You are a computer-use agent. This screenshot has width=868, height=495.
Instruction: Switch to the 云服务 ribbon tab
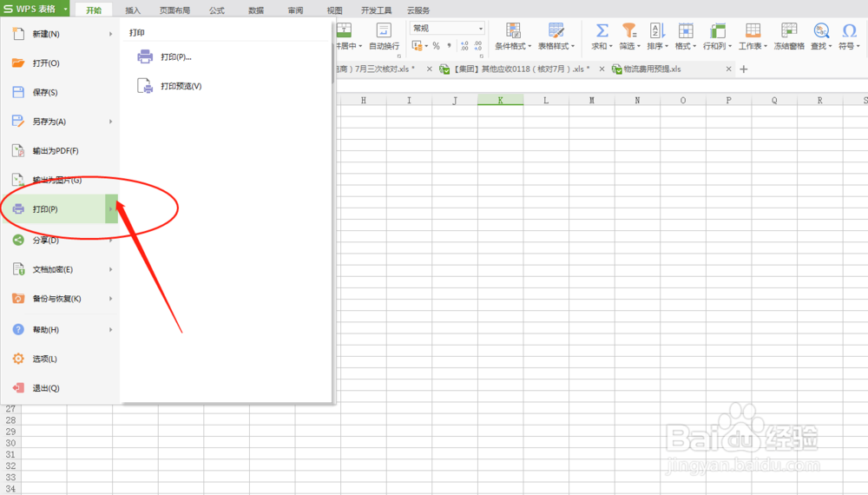[x=418, y=10]
